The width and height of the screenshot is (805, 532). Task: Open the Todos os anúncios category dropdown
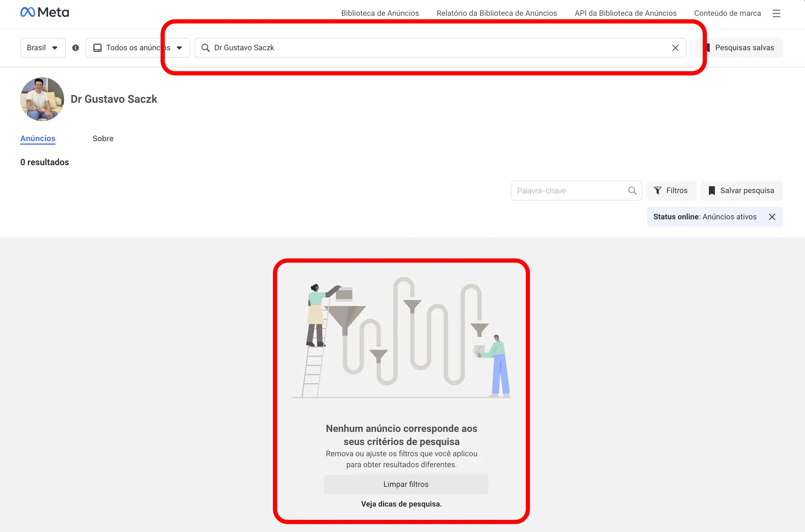point(138,48)
